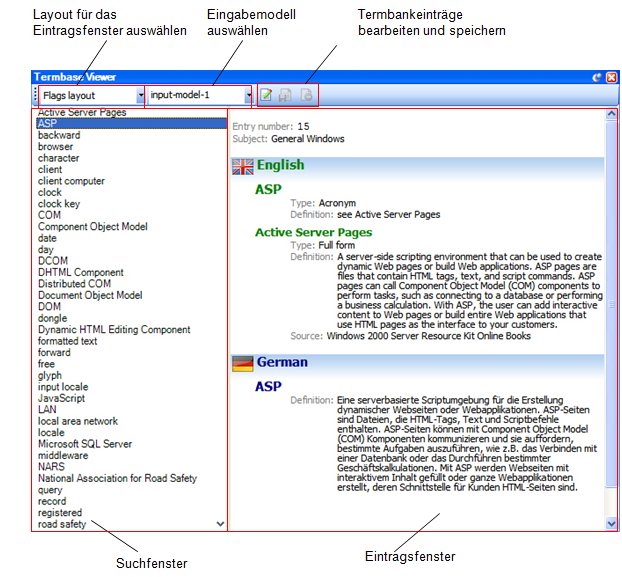622x577 pixels.
Task: Select 'Distributed COM' in the term list
Action: (x=75, y=284)
